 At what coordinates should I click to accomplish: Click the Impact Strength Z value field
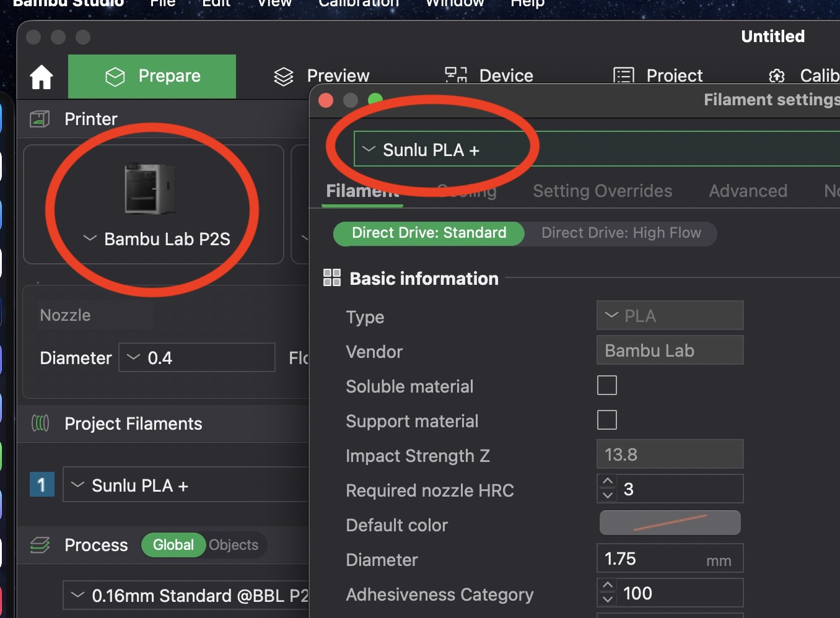pyautogui.click(x=670, y=455)
